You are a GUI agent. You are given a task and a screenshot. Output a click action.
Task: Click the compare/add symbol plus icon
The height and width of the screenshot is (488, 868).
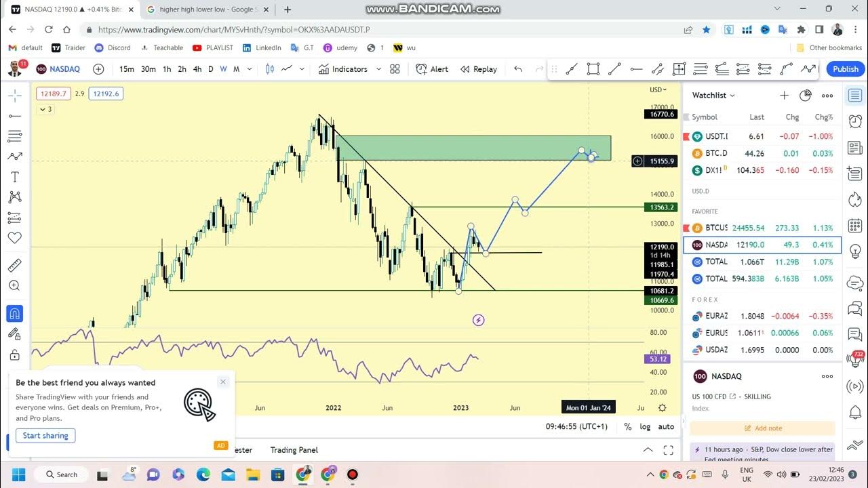[98, 69]
